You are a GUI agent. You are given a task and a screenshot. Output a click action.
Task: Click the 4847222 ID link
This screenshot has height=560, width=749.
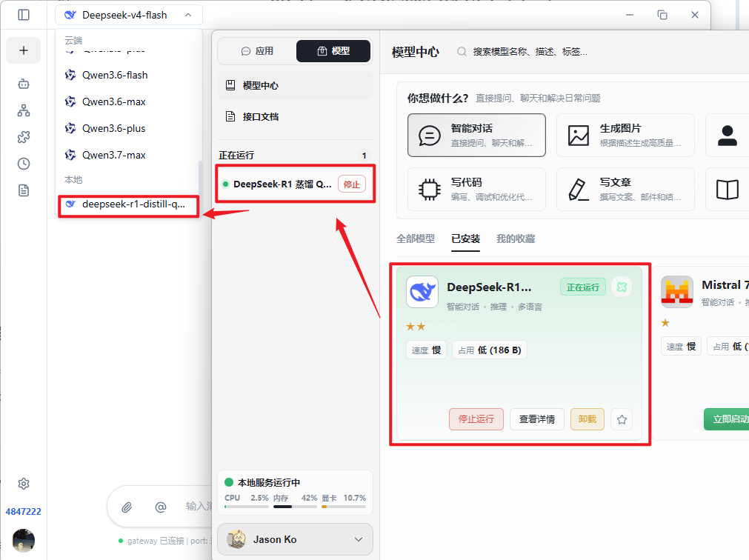click(24, 511)
